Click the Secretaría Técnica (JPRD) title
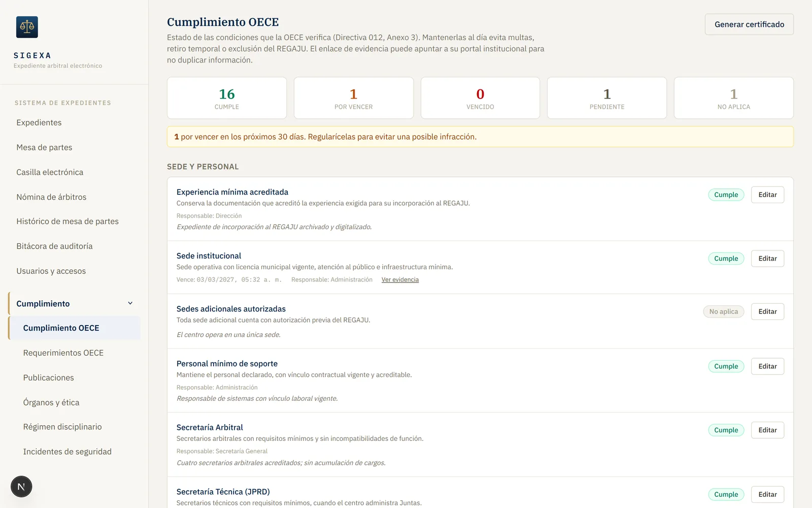This screenshot has height=508, width=812. click(x=223, y=492)
